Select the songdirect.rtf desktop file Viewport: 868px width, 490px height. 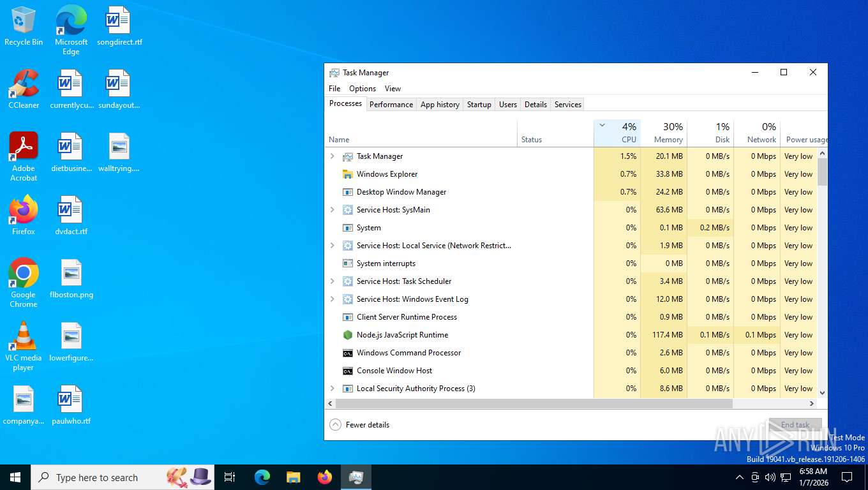(x=119, y=27)
